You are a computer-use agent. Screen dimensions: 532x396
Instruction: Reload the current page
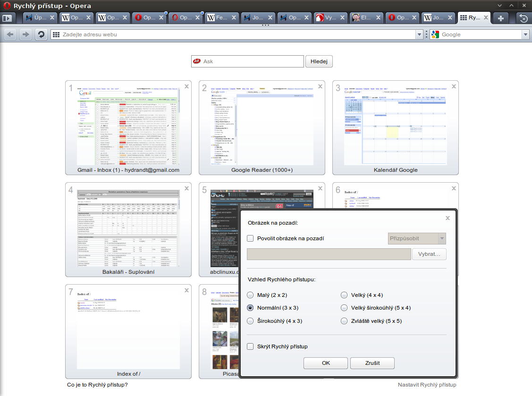point(42,34)
